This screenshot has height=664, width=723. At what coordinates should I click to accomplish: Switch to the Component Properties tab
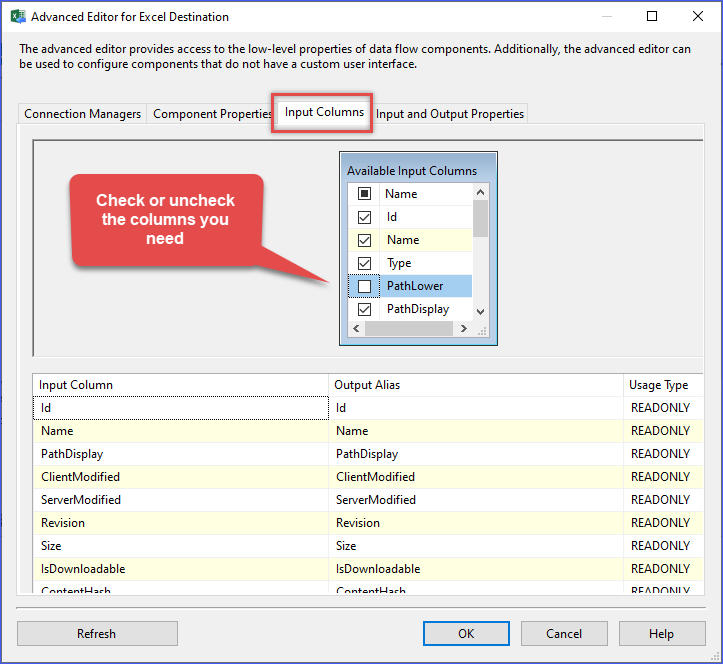pyautogui.click(x=212, y=113)
